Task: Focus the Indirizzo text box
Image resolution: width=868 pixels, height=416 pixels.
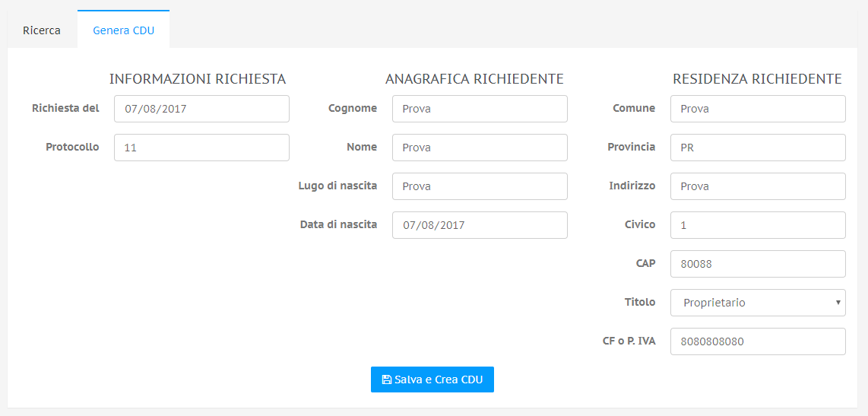Action: pyautogui.click(x=758, y=186)
